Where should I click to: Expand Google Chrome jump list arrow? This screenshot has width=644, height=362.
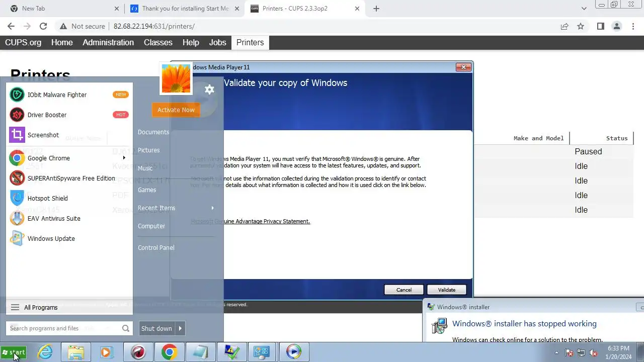click(124, 158)
